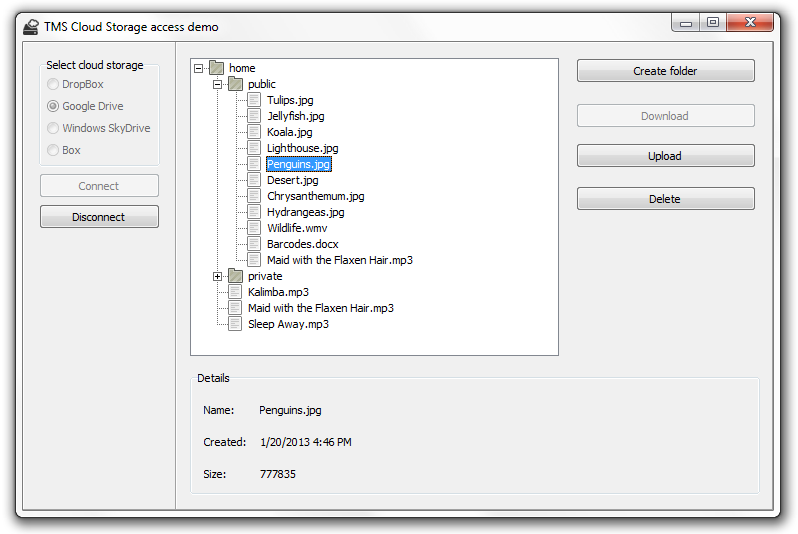Click the file icon beside Tulips.jpg
Viewport: 798px width, 534px height.
tap(254, 100)
